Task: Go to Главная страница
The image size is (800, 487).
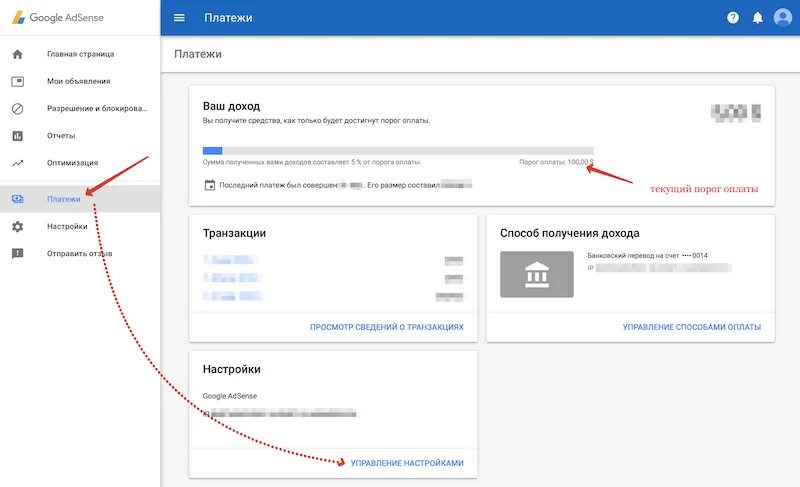Action: [81, 54]
